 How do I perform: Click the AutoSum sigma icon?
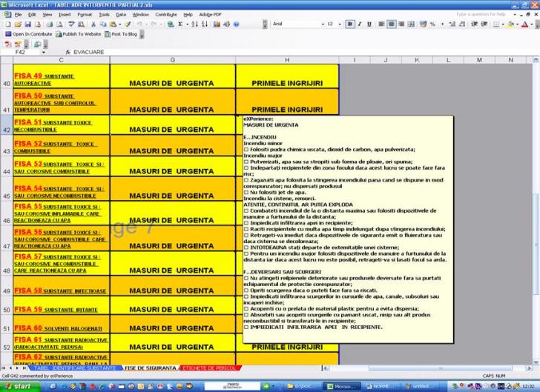tap(180, 24)
